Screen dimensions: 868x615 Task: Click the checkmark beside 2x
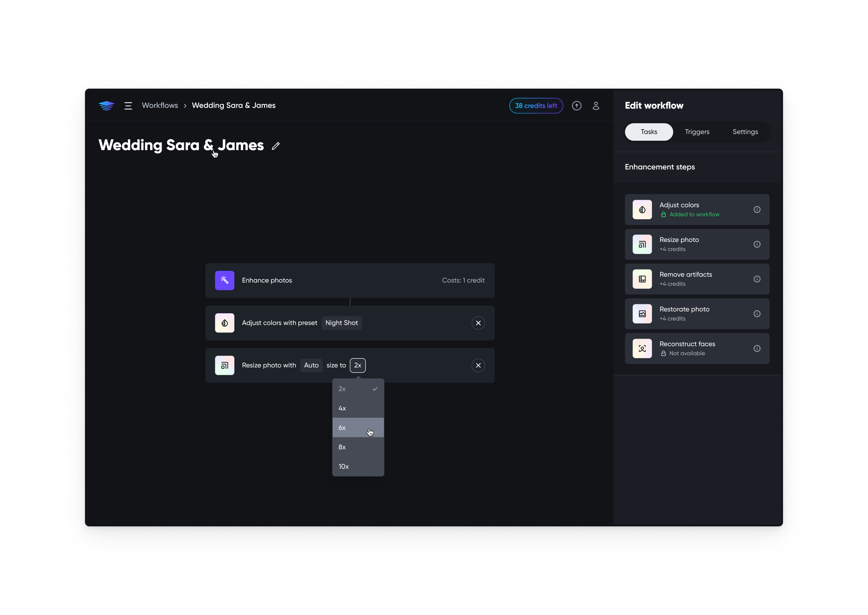pyautogui.click(x=375, y=389)
